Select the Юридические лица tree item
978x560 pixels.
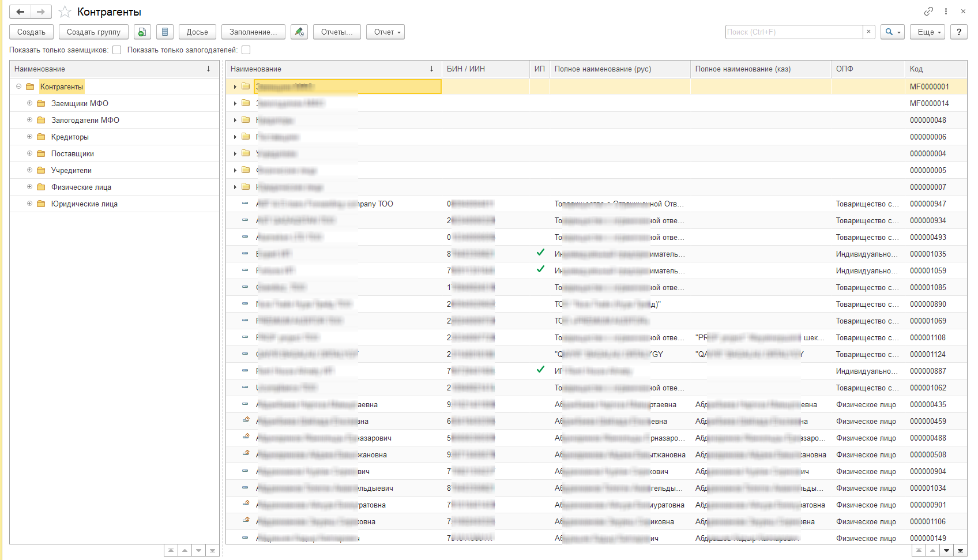point(84,204)
